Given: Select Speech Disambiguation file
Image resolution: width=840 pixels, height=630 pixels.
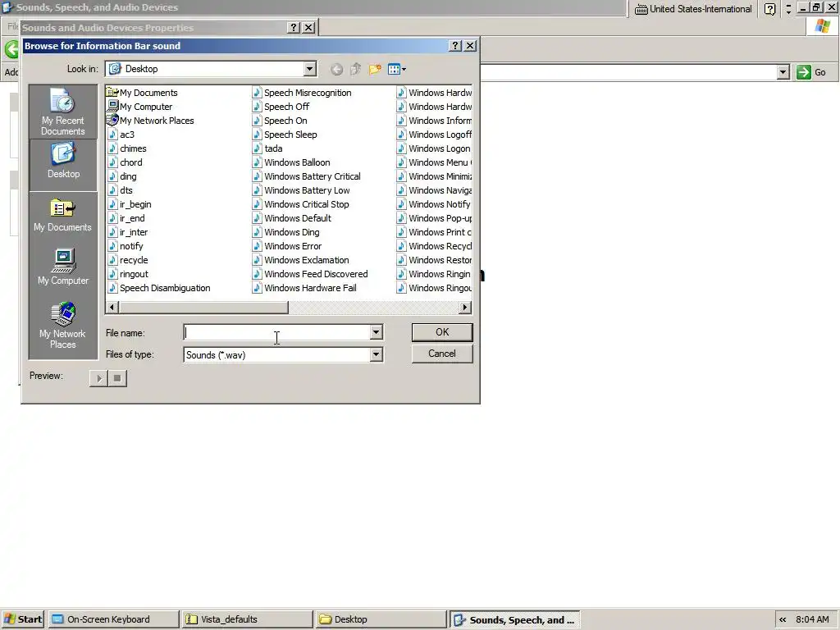Looking at the screenshot, I should [158, 288].
